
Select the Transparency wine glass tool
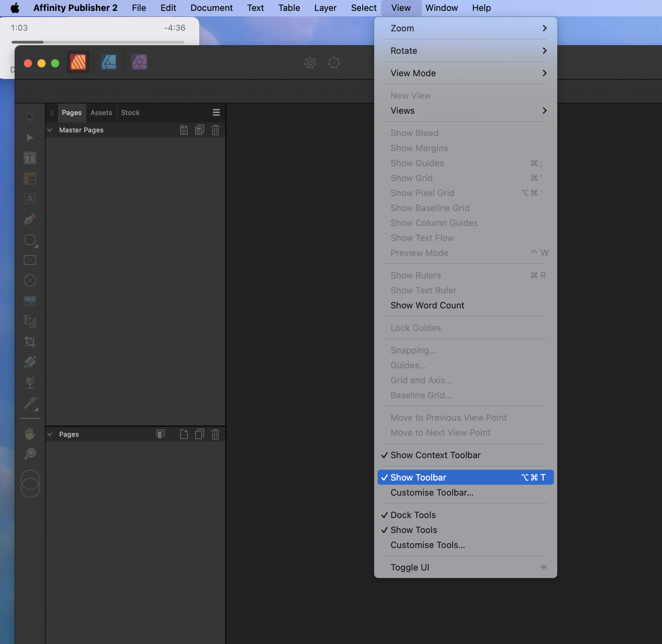(30, 383)
